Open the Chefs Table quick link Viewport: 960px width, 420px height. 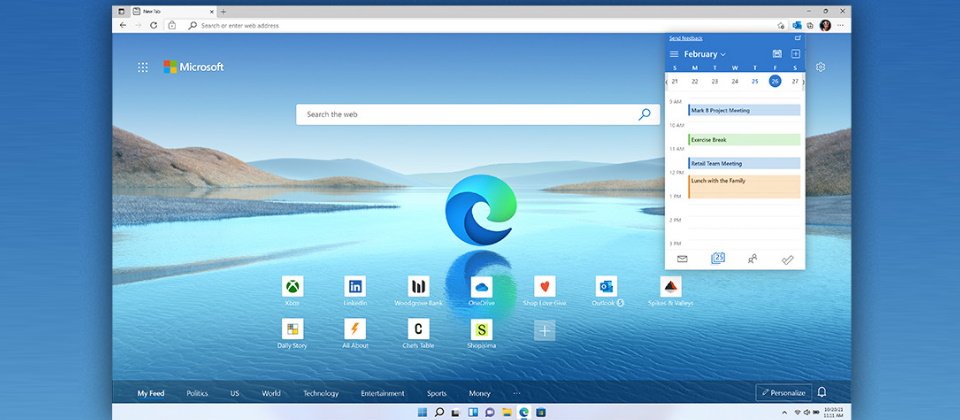click(x=419, y=329)
